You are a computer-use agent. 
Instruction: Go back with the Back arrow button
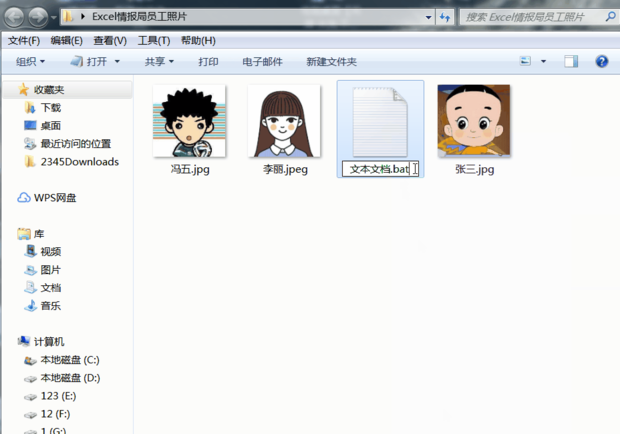[x=14, y=17]
